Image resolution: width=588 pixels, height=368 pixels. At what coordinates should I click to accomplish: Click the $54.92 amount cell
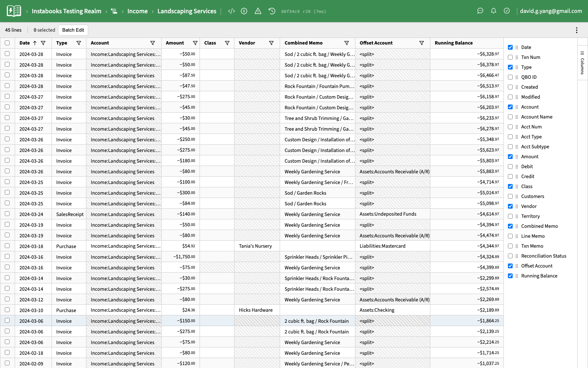click(x=180, y=246)
